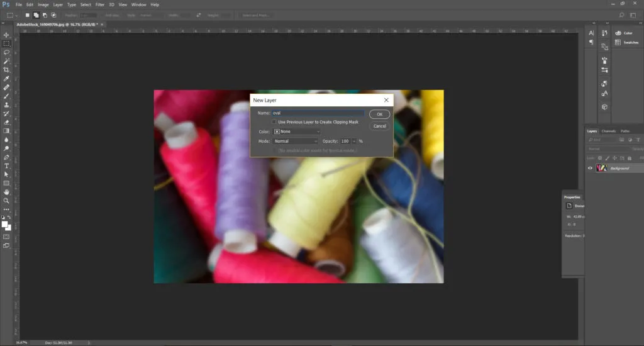Select the Eyedropper tool
The height and width of the screenshot is (346, 644).
pyautogui.click(x=6, y=79)
